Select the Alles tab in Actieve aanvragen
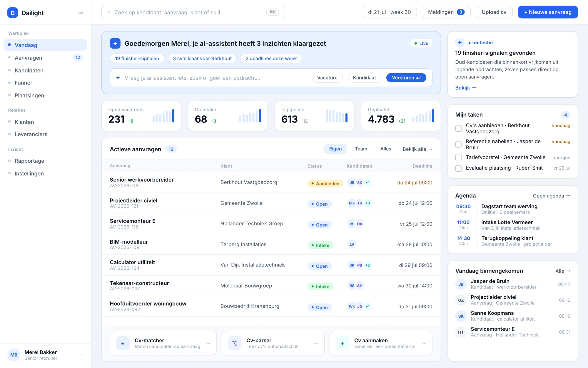The width and height of the screenshot is (588, 368). (385, 149)
